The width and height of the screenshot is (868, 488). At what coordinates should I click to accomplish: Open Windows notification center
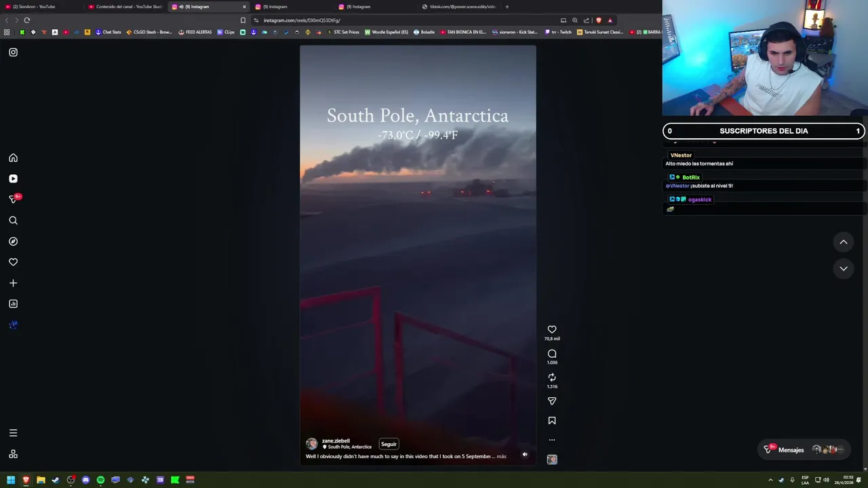[859, 480]
